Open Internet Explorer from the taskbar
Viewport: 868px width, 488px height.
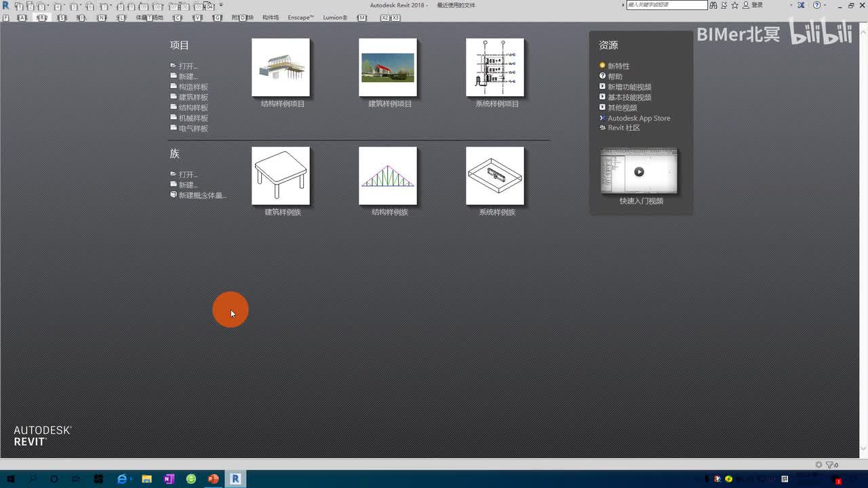point(122,479)
